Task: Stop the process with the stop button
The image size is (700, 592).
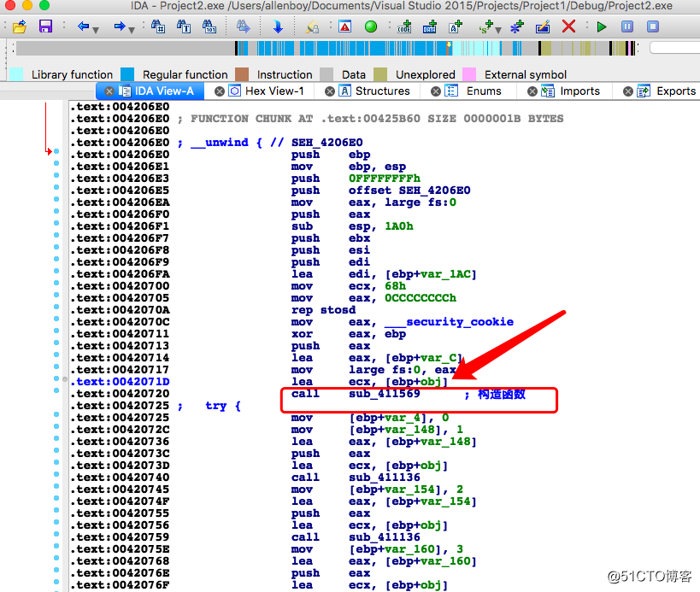Action: (x=653, y=26)
